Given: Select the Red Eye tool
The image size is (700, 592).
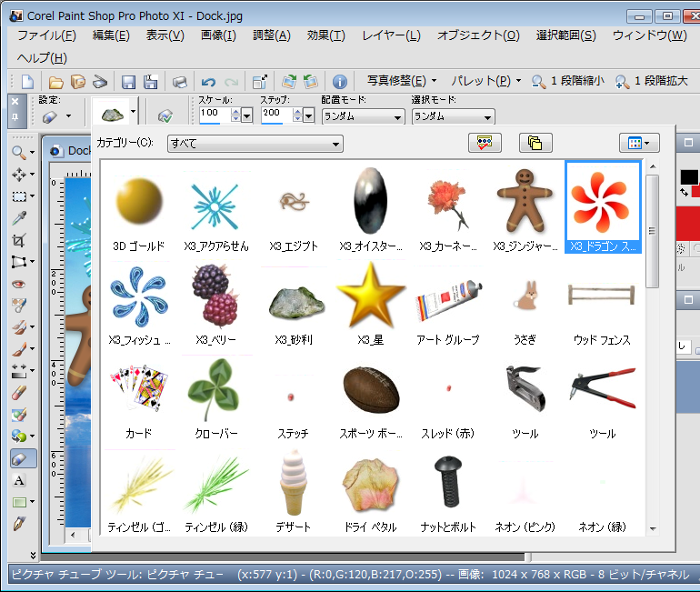Looking at the screenshot, I should (x=19, y=284).
